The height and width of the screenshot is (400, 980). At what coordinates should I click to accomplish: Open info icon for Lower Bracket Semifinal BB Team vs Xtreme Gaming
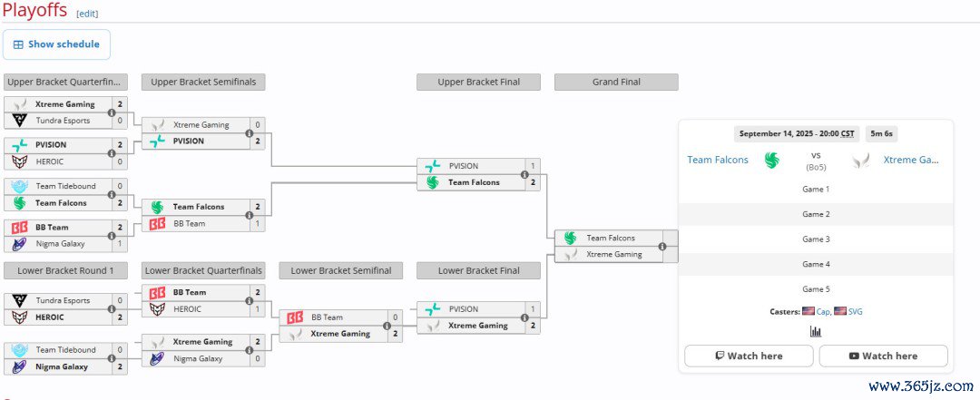pyautogui.click(x=387, y=326)
